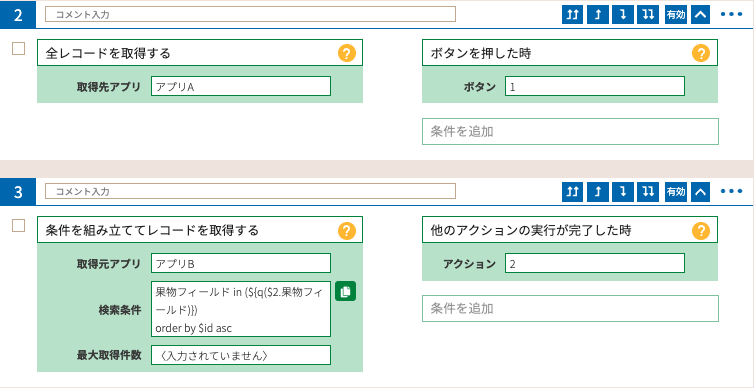Add a condition under row 2
This screenshot has height=388, width=754.
click(570, 132)
